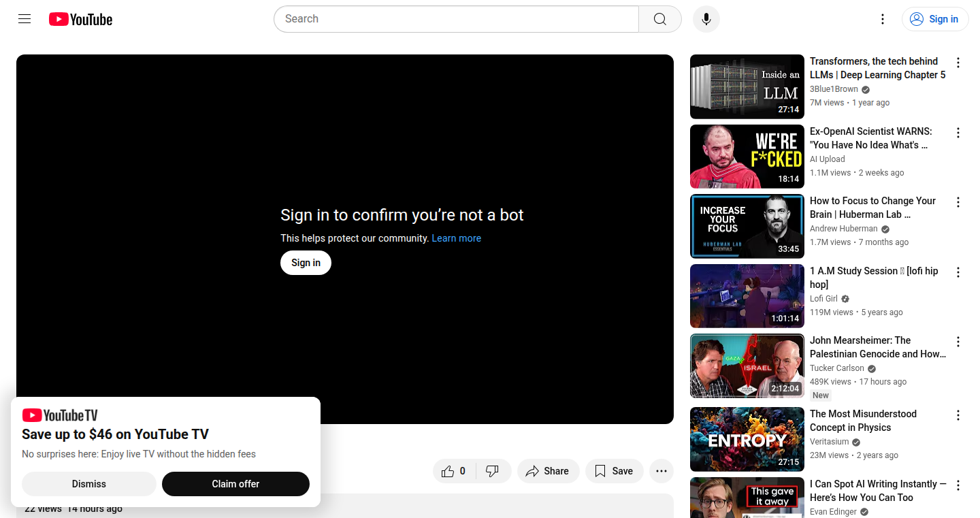The height and width of the screenshot is (518, 980).
Task: Go to YouTube home via logo
Action: pos(80,19)
